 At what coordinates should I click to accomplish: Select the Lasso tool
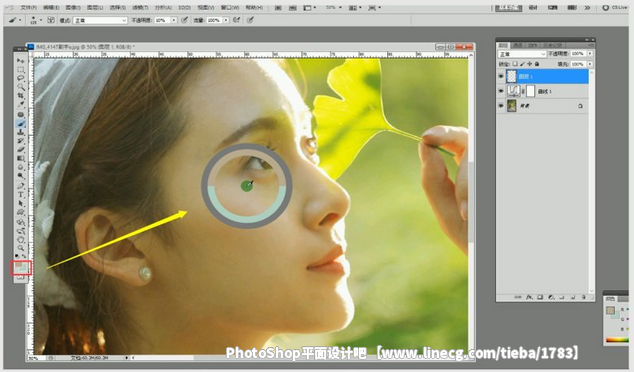[20, 78]
